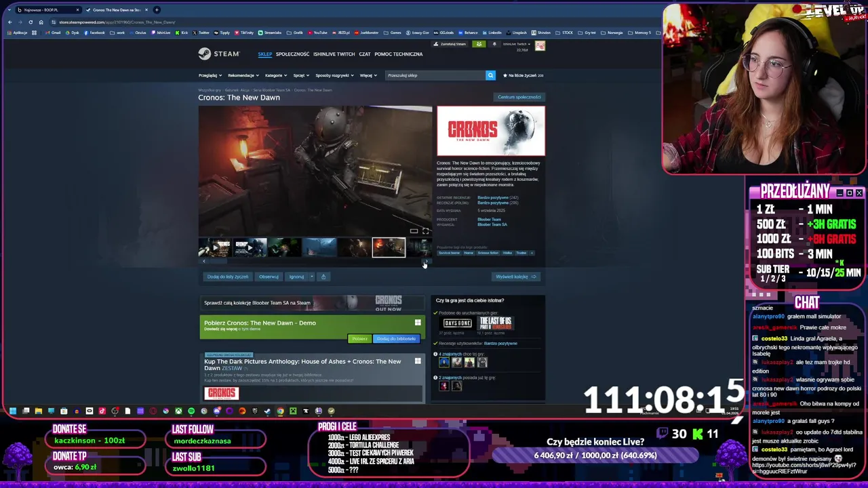The image size is (868, 488).
Task: Click the store search field
Action: (x=435, y=75)
